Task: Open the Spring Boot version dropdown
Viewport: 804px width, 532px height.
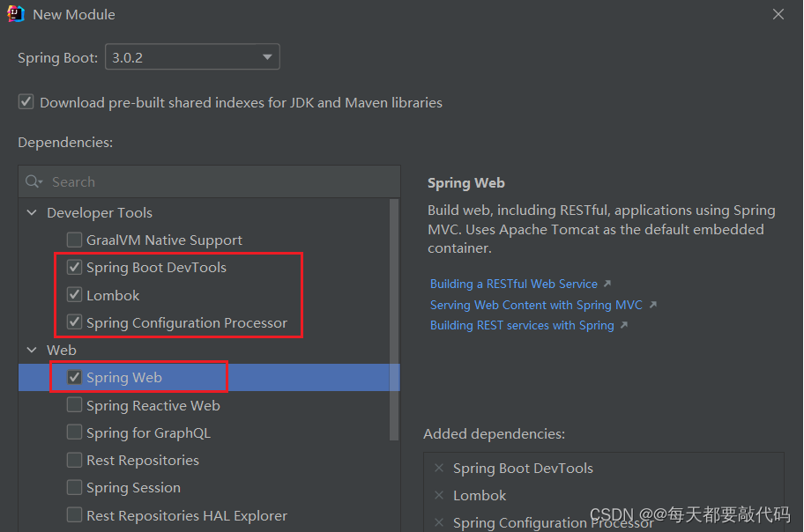Action: pos(192,57)
